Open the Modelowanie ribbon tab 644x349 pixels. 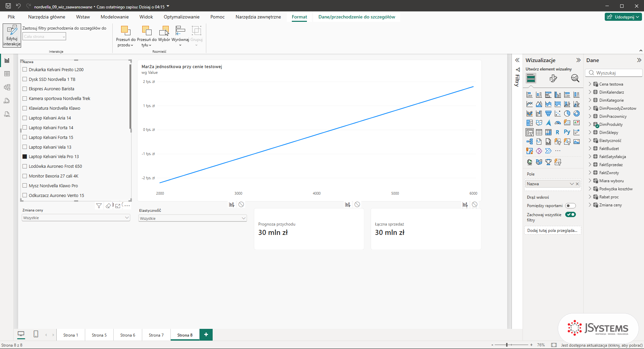pos(114,17)
